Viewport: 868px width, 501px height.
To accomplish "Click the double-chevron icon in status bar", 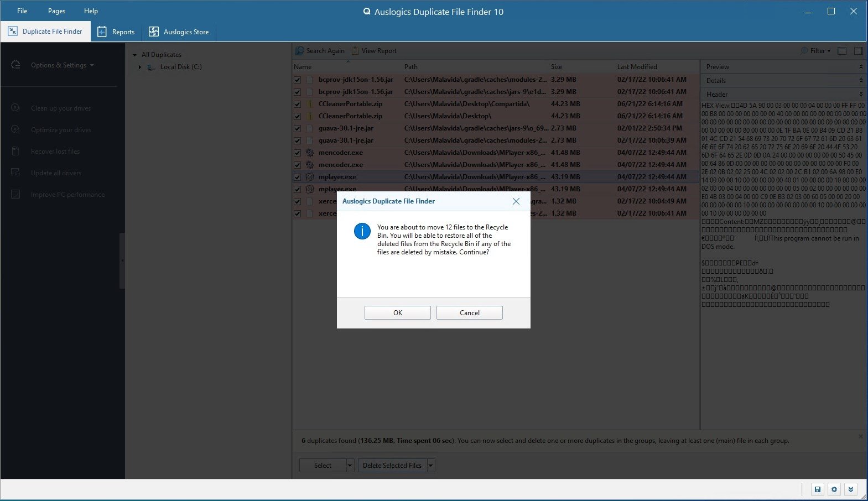I will point(851,489).
